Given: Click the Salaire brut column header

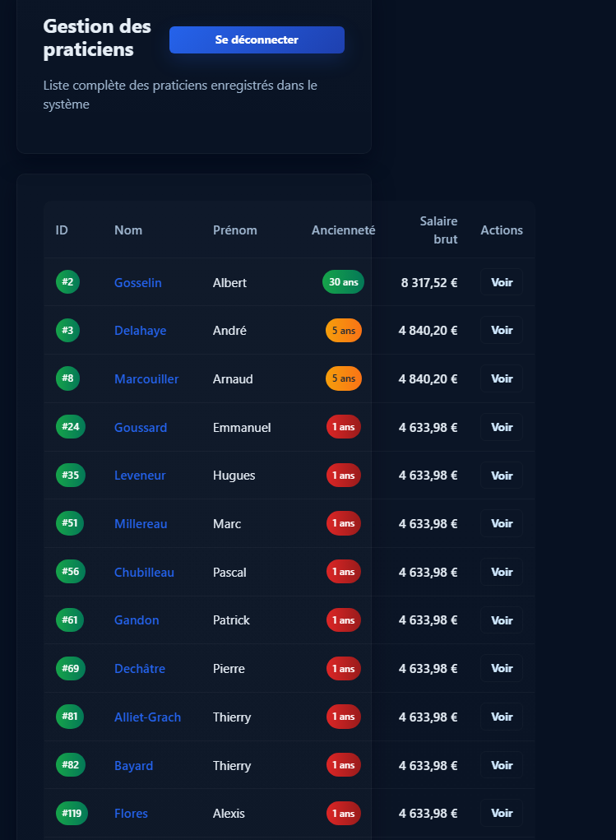Looking at the screenshot, I should click(438, 230).
